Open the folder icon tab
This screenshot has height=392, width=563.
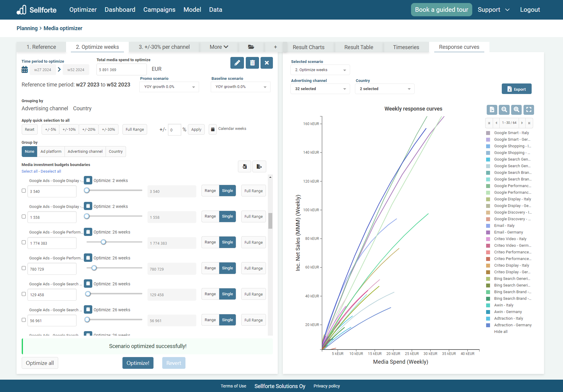pos(251,47)
